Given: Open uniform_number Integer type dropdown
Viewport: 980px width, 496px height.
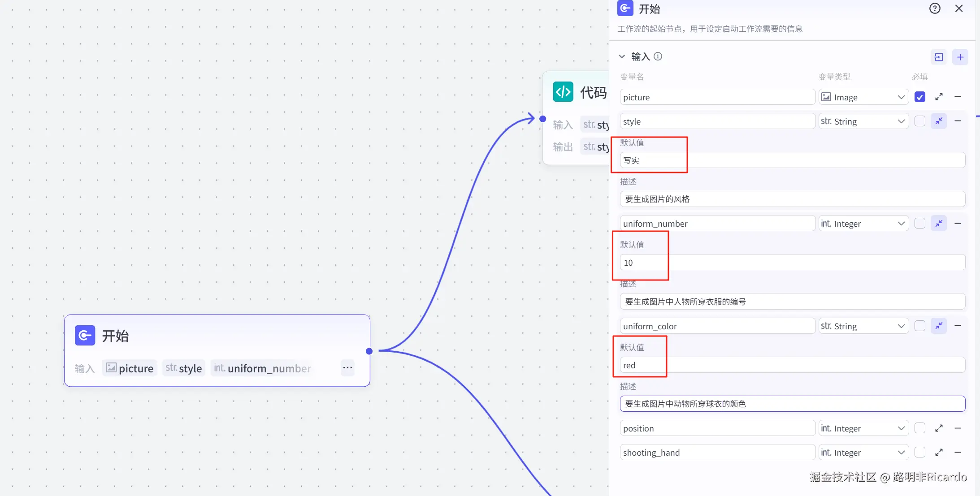Looking at the screenshot, I should pos(863,224).
